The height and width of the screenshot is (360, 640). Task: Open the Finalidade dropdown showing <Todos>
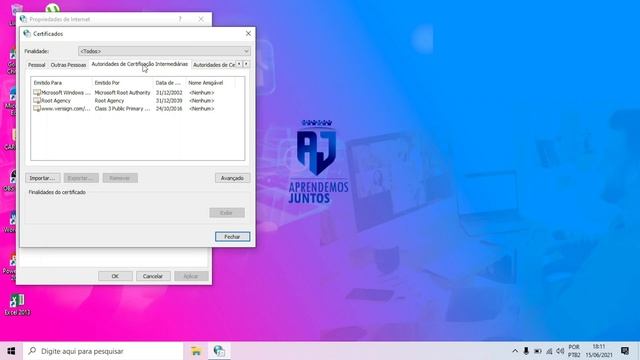click(164, 51)
